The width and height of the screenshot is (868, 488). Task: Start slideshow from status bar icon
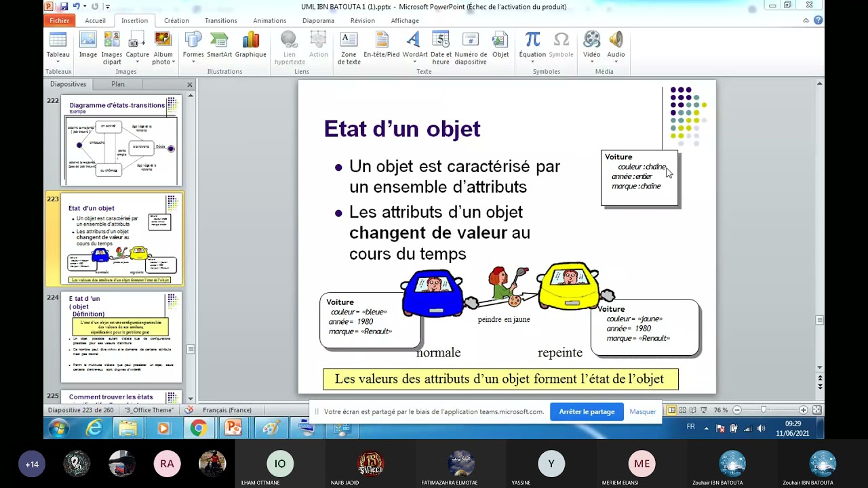point(704,410)
